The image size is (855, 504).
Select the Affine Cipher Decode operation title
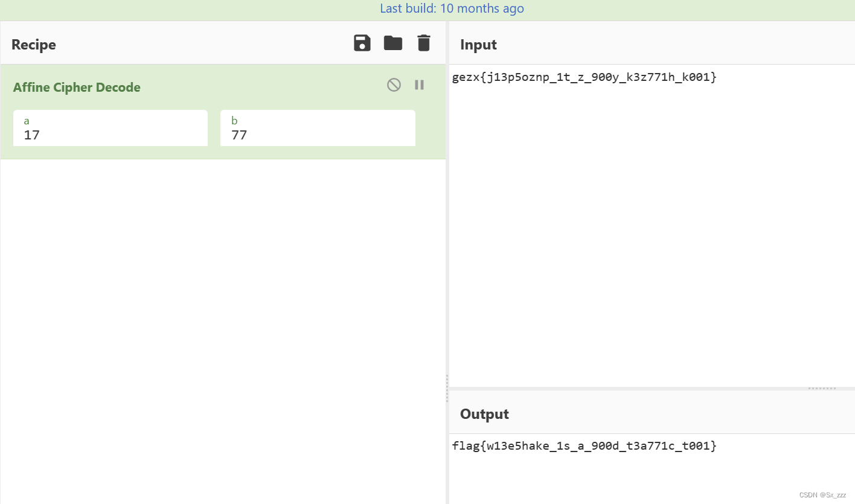(77, 88)
